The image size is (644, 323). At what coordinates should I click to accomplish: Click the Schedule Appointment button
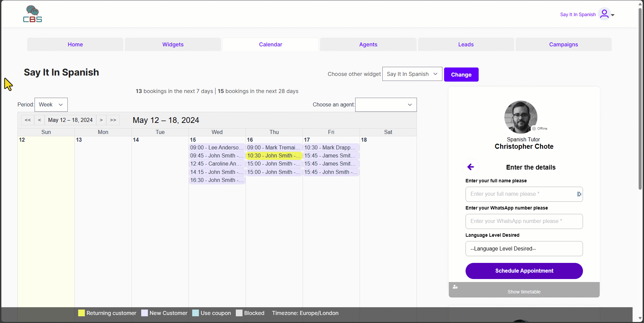(524, 271)
